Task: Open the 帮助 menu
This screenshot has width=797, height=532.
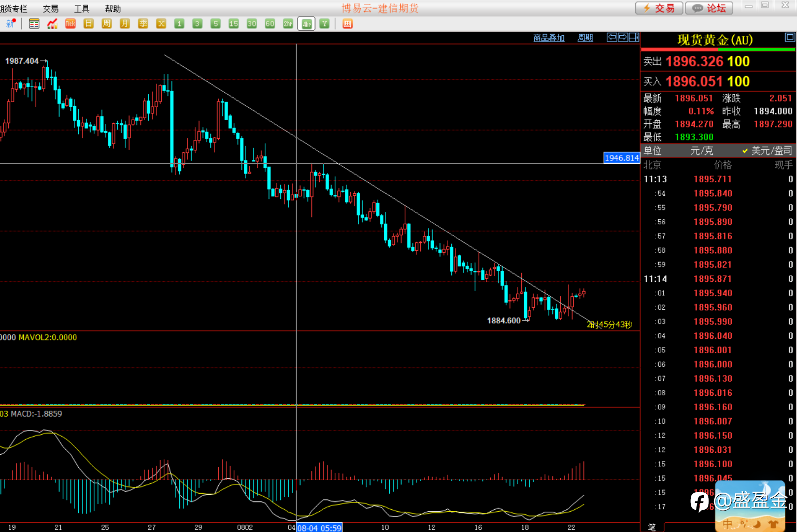Action: [113, 9]
